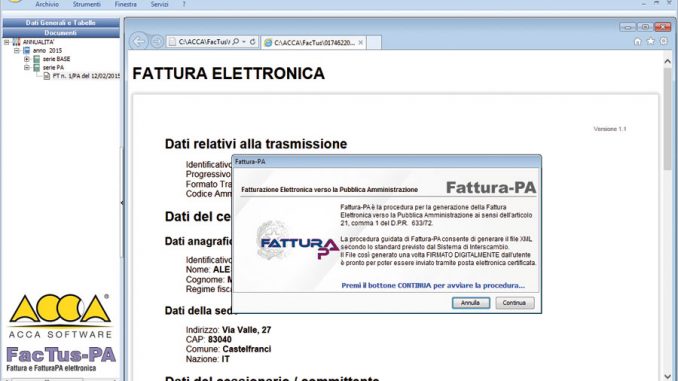Click the 'Dati relativi alla trasmissione' heading
Screen dimensions: 678x381
256,144
